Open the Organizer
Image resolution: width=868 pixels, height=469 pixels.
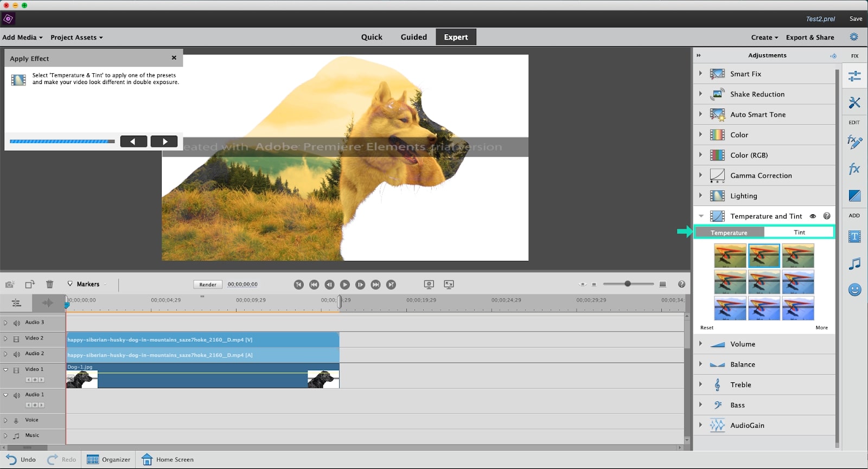108,459
